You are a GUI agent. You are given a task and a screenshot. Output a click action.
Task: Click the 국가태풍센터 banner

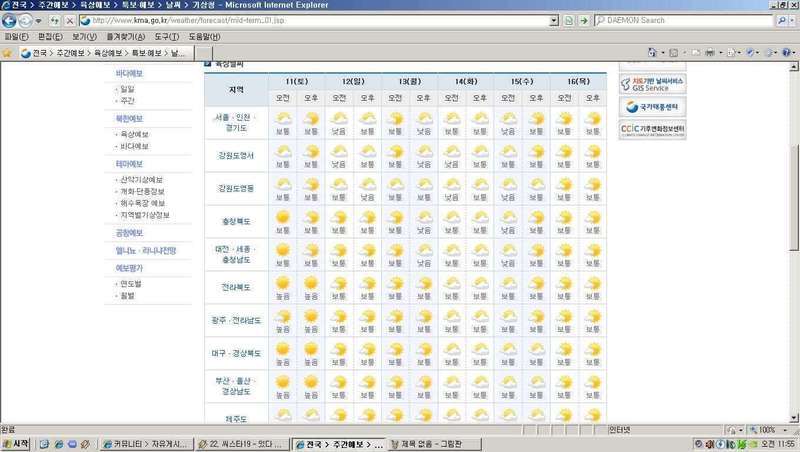click(653, 107)
